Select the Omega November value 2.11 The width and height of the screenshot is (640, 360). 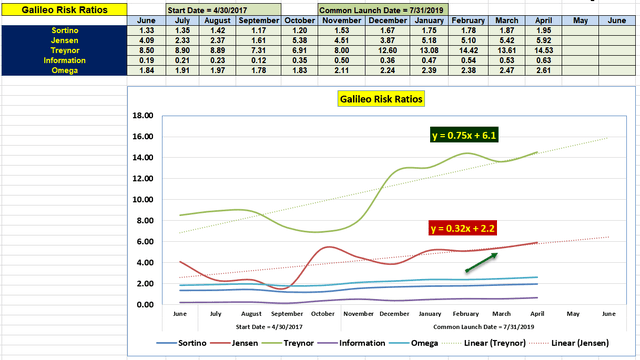[342, 70]
